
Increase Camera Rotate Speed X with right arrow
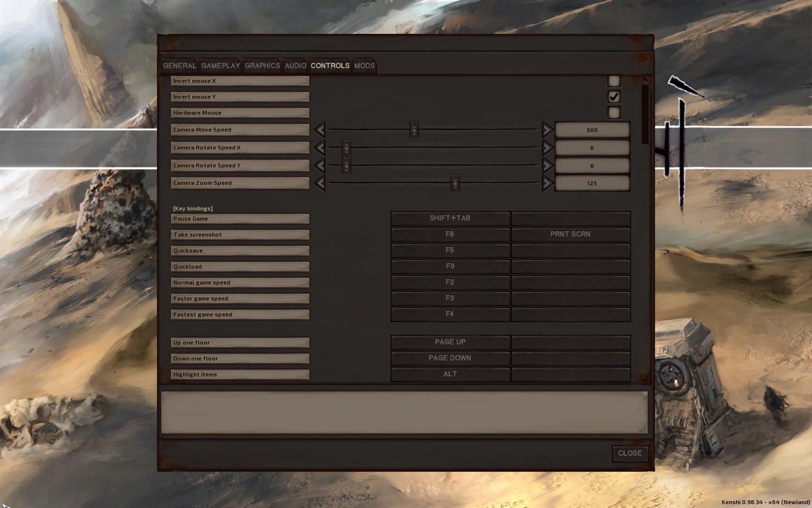pyautogui.click(x=547, y=148)
